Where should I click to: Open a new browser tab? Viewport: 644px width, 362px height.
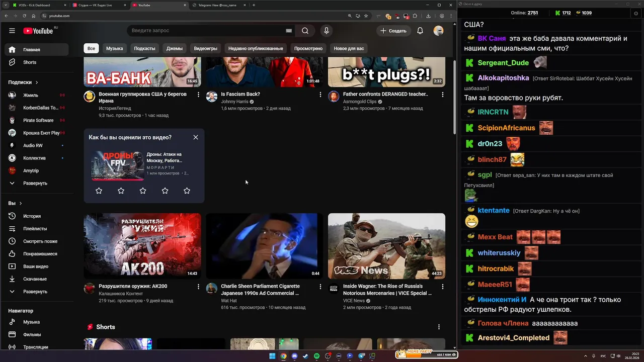coord(254,5)
